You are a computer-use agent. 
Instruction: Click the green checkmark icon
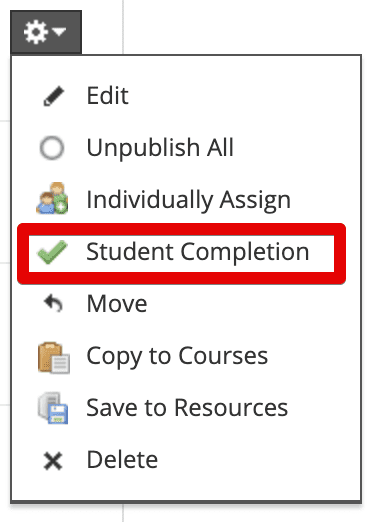point(52,252)
